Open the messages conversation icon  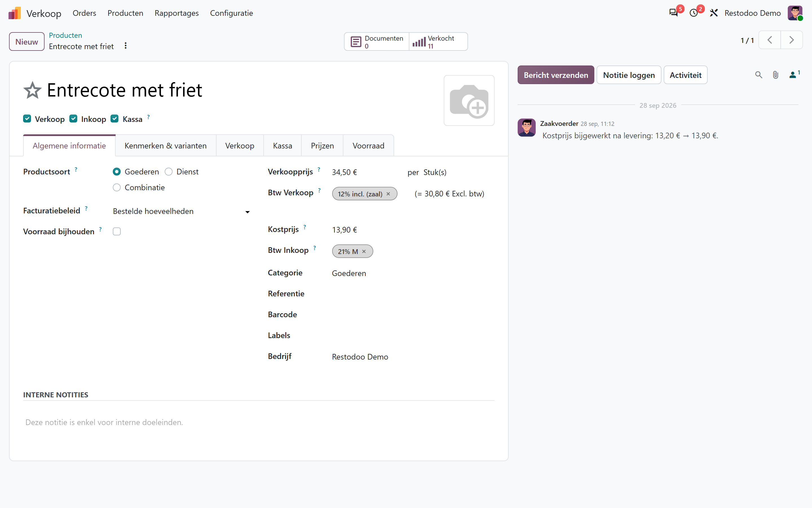point(673,13)
